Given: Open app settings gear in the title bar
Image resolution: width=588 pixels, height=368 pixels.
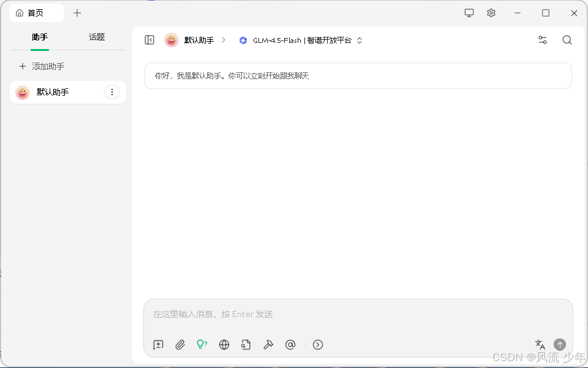Looking at the screenshot, I should 491,12.
